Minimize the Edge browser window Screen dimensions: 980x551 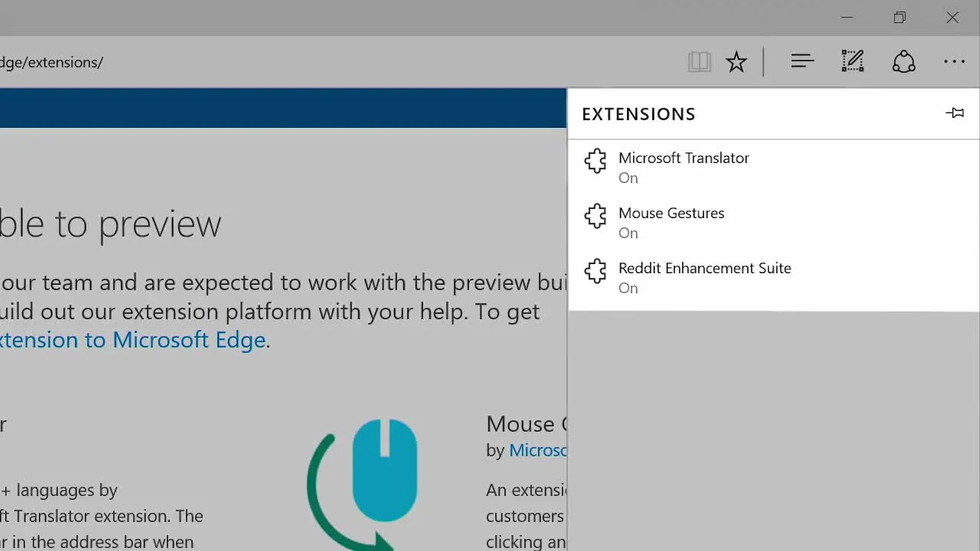point(847,18)
